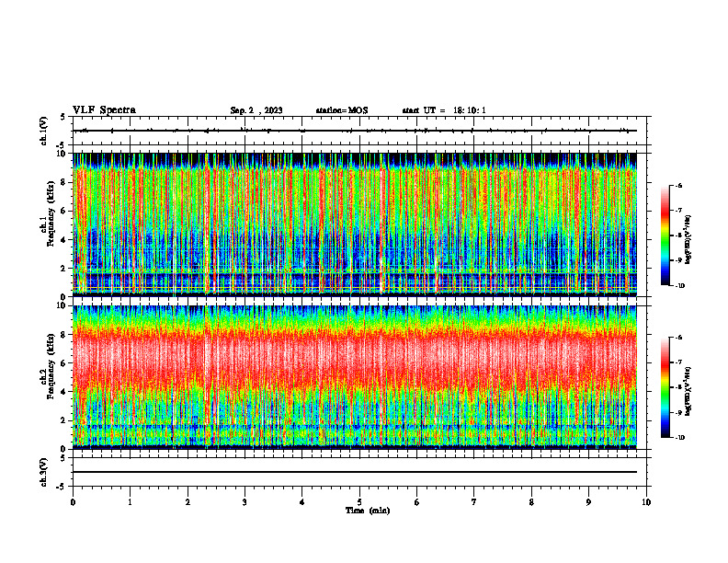Image resolution: width=728 pixels, height=563 pixels.
Task: Click the ch.2 spectrogram color scale bar
Action: tap(665, 387)
